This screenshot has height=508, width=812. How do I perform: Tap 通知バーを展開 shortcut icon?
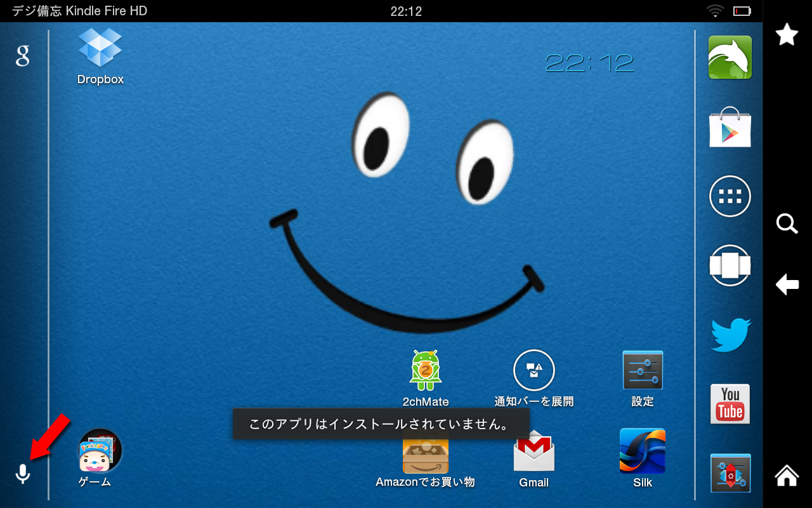click(x=534, y=370)
